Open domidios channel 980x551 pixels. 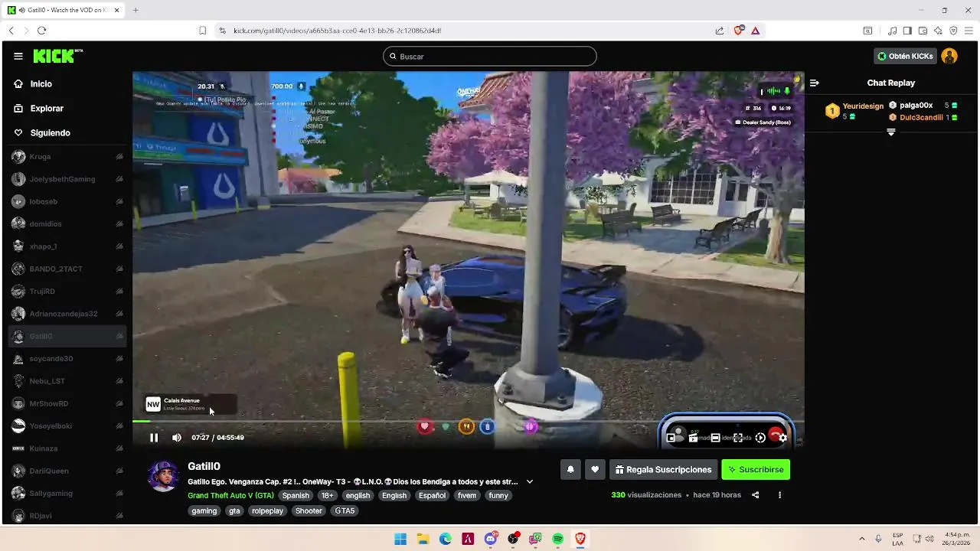point(67,224)
